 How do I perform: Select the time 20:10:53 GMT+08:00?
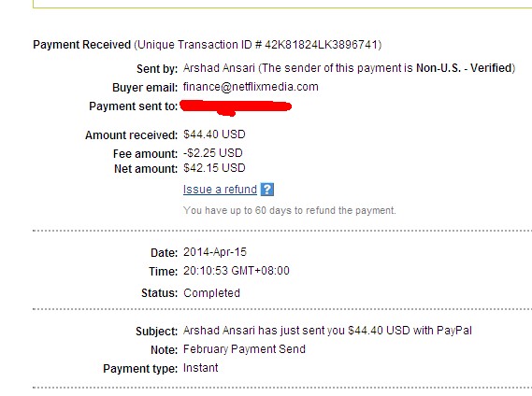pyautogui.click(x=237, y=271)
